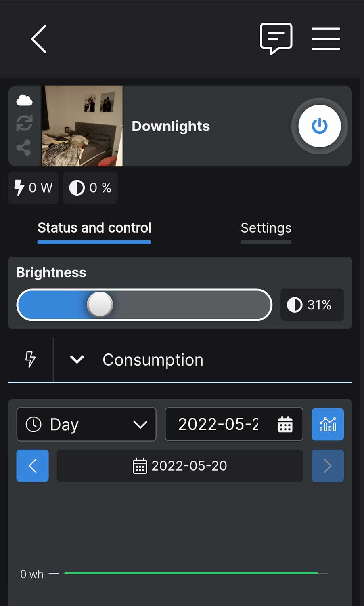The image size is (364, 606).
Task: Open the hamburger menu
Action: pyautogui.click(x=325, y=39)
